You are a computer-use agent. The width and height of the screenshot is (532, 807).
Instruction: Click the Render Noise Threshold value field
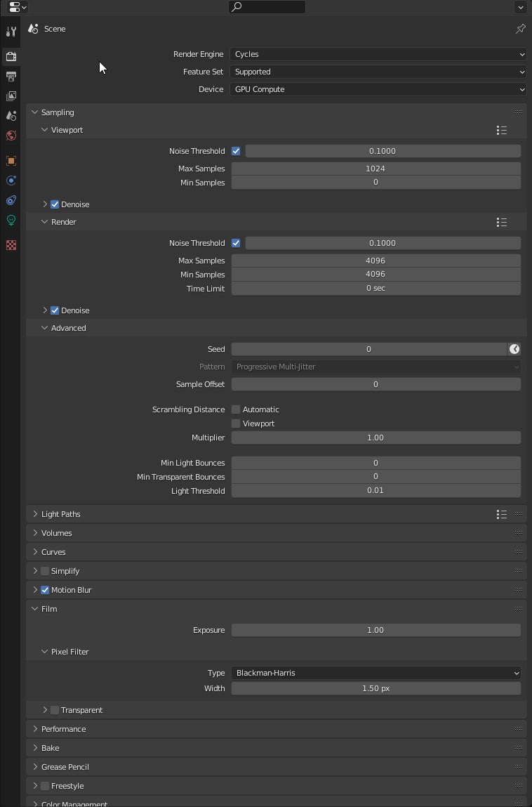click(383, 243)
